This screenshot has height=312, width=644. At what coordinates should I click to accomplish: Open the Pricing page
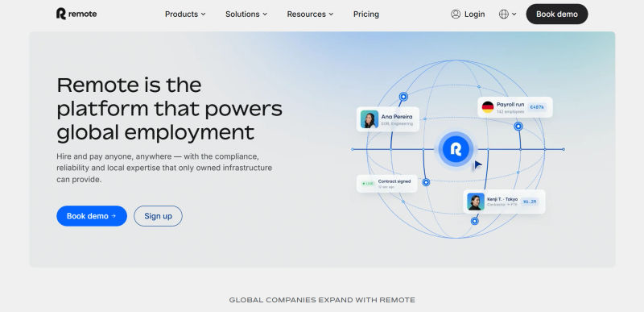coord(366,15)
